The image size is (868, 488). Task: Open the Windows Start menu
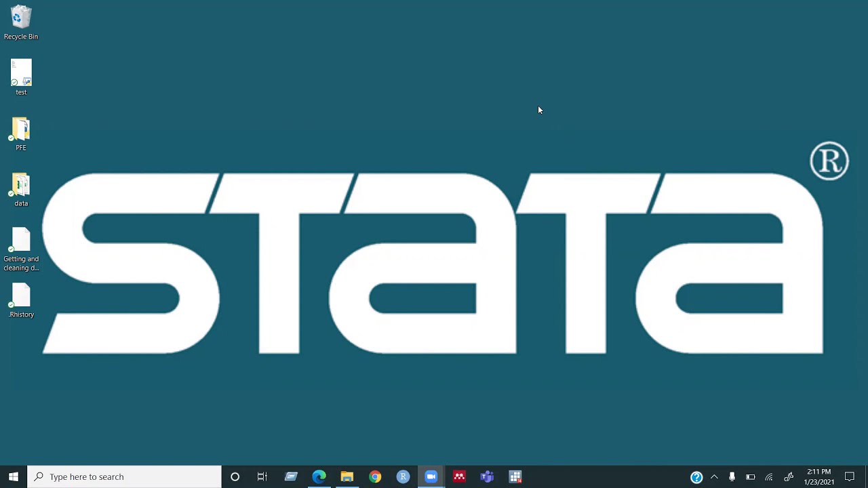tap(14, 476)
